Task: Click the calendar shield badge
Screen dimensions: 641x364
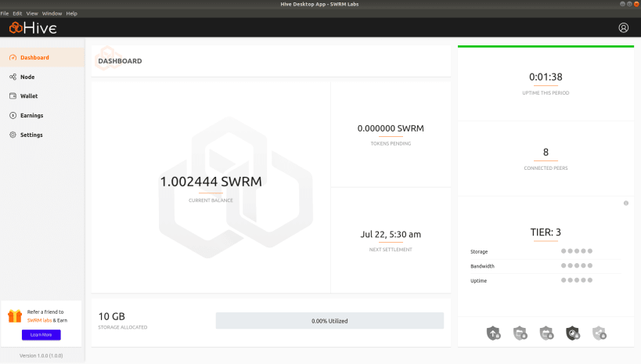Action: (x=546, y=333)
